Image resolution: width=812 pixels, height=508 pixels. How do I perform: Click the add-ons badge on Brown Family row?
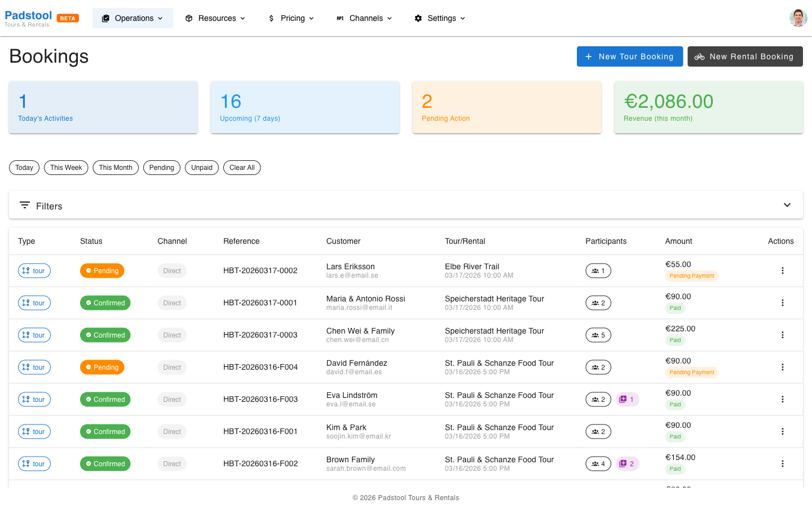coord(627,464)
